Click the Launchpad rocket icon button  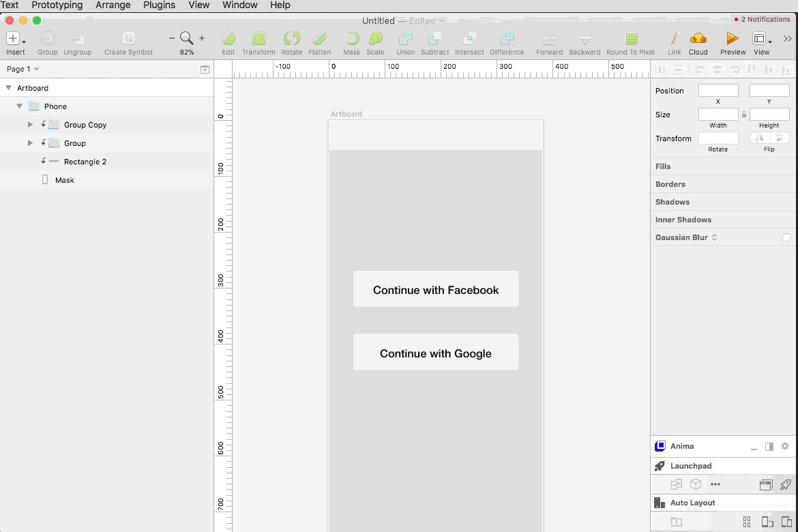[x=786, y=485]
